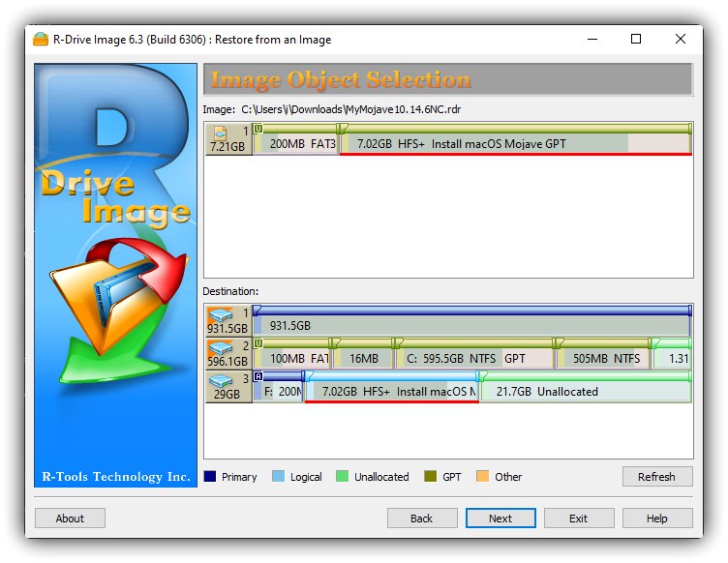Maximize the R-Drive Image window

tap(636, 40)
